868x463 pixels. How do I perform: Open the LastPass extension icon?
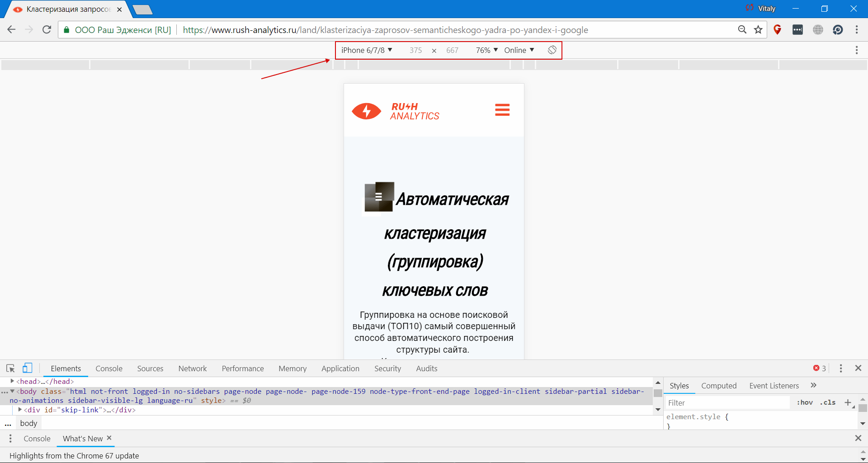tap(797, 29)
